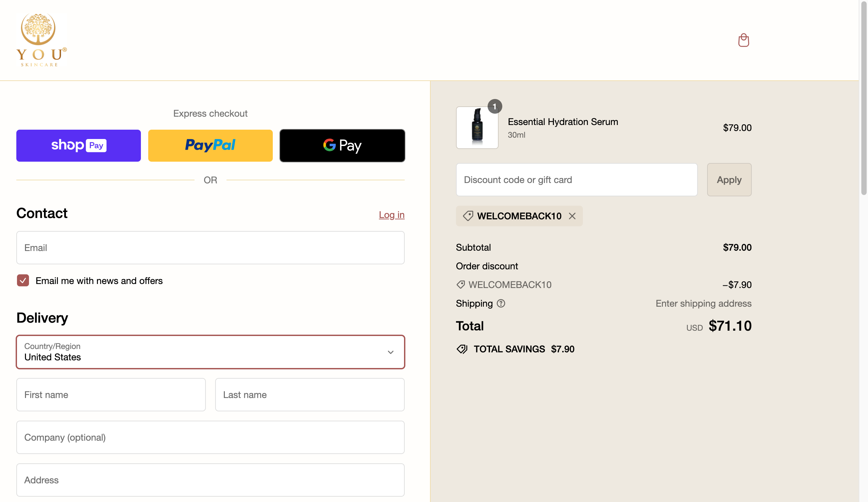The image size is (868, 502).
Task: Click the order discount WELCOMEBACK10 tag icon
Action: tap(461, 284)
